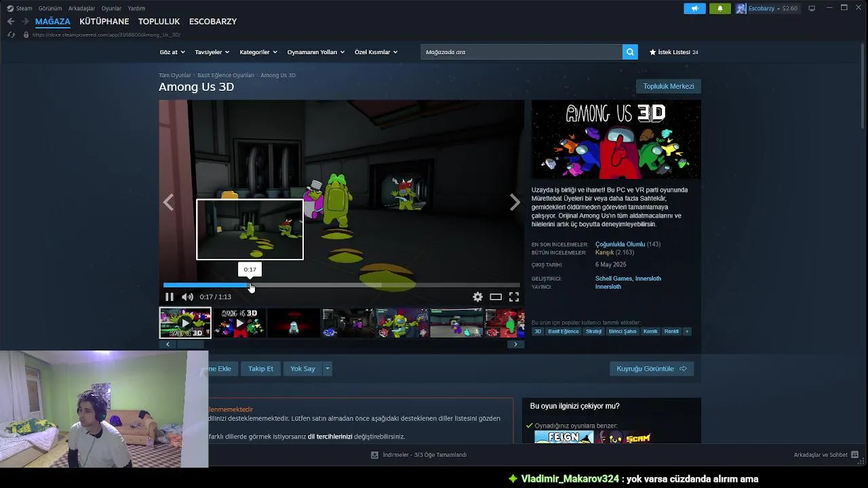
Task: Open Arkadaşlar ve Sohbet panel
Action: (x=826, y=455)
